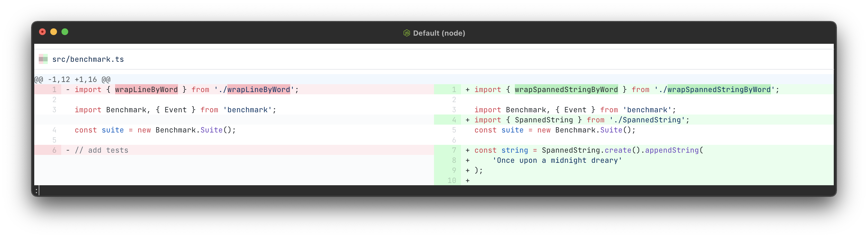Click the hunk header @@ -1,12 +1,16 @@

pyautogui.click(x=72, y=79)
